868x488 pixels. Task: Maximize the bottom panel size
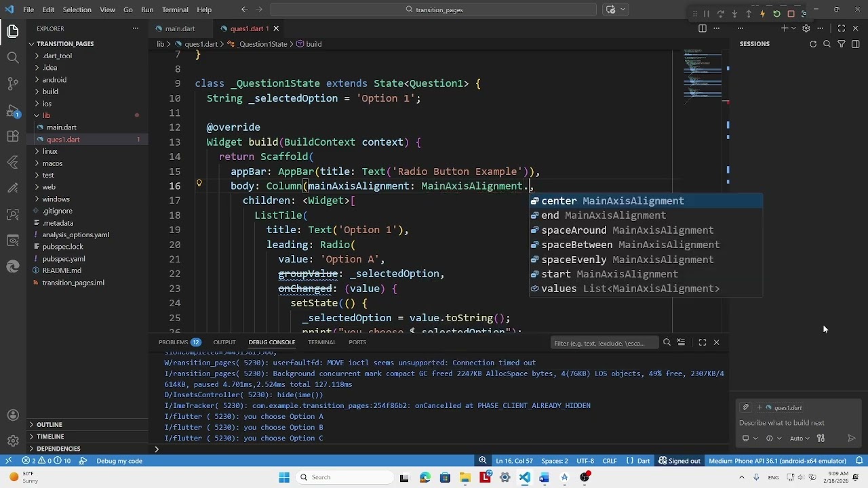703,342
